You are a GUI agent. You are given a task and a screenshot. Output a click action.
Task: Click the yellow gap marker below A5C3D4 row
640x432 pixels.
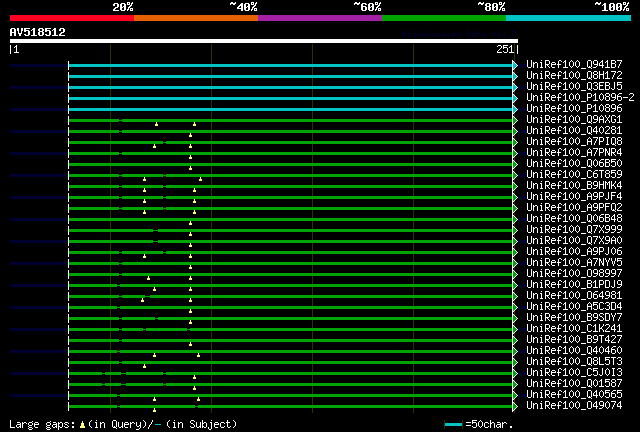click(x=191, y=312)
